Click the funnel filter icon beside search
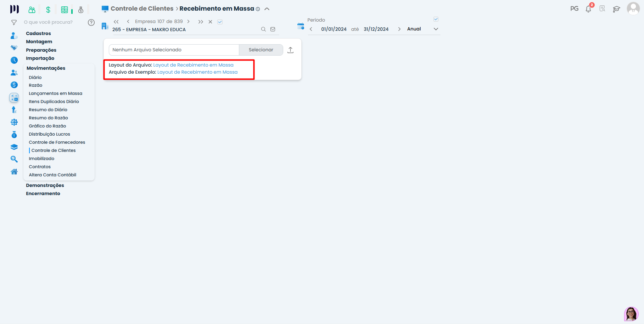644x324 pixels. (x=14, y=22)
